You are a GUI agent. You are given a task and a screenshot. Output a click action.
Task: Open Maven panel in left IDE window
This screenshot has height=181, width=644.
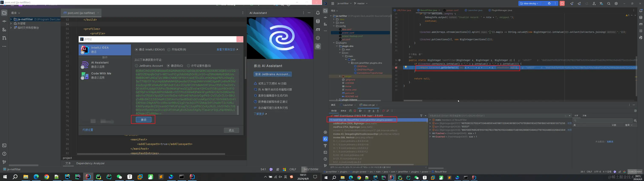(318, 30)
